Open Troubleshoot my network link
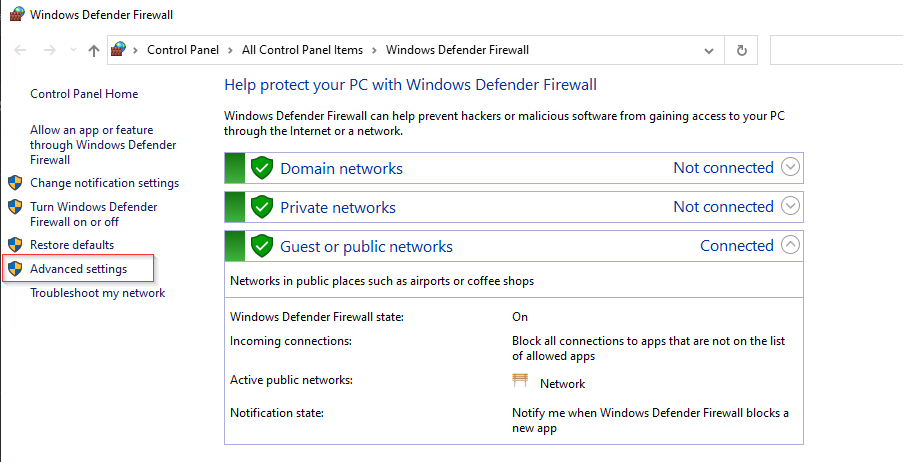This screenshot has height=462, width=903. click(97, 293)
